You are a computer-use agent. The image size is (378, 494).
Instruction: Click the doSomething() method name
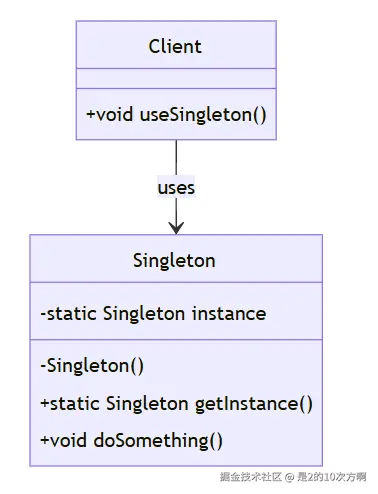coord(158,440)
